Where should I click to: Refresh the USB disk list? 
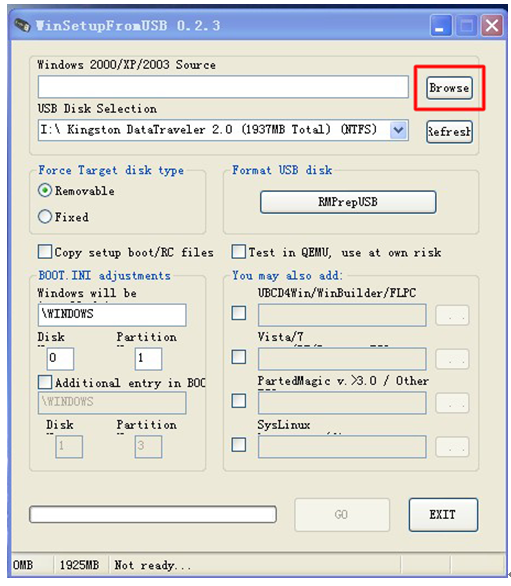(449, 132)
